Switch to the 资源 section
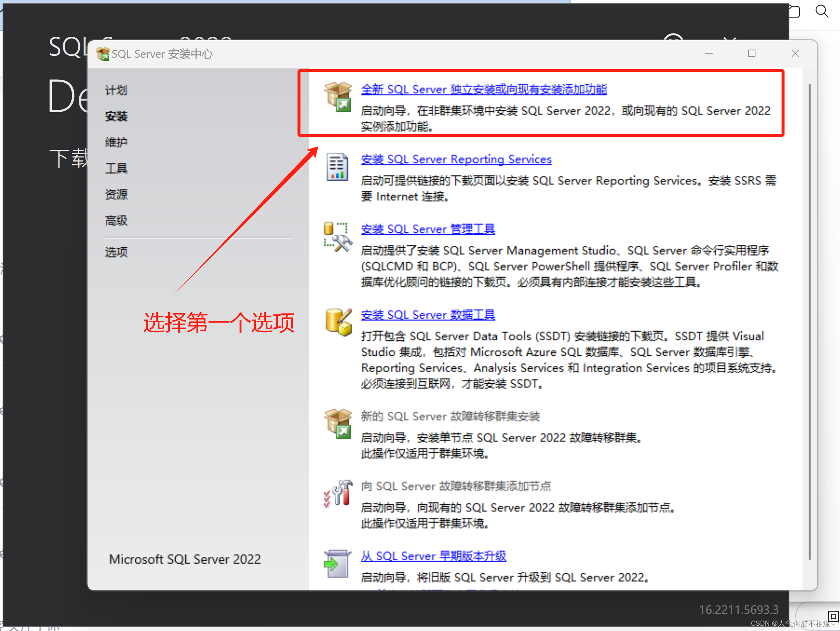840x631 pixels. (116, 194)
